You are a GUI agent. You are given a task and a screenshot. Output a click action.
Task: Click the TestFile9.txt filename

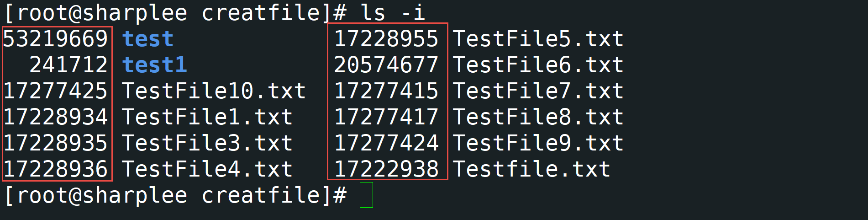[537, 143]
